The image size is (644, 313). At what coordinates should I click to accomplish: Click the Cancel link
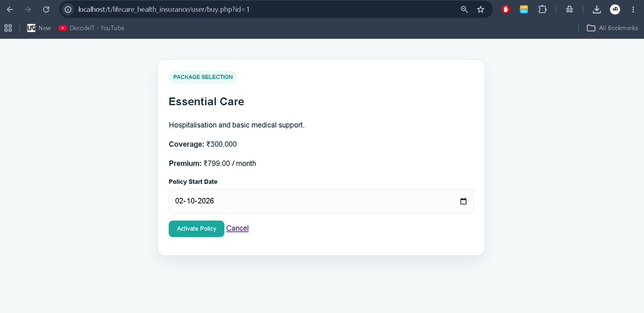[237, 228]
